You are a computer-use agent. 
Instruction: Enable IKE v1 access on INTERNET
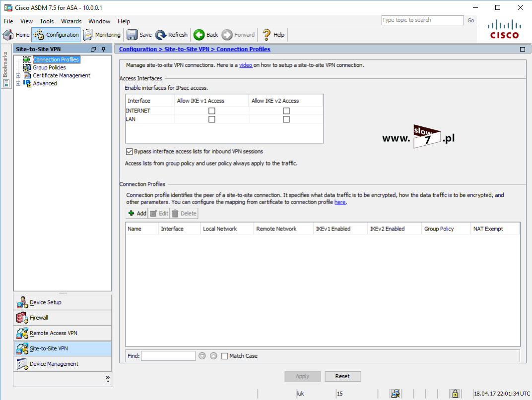[x=212, y=111]
